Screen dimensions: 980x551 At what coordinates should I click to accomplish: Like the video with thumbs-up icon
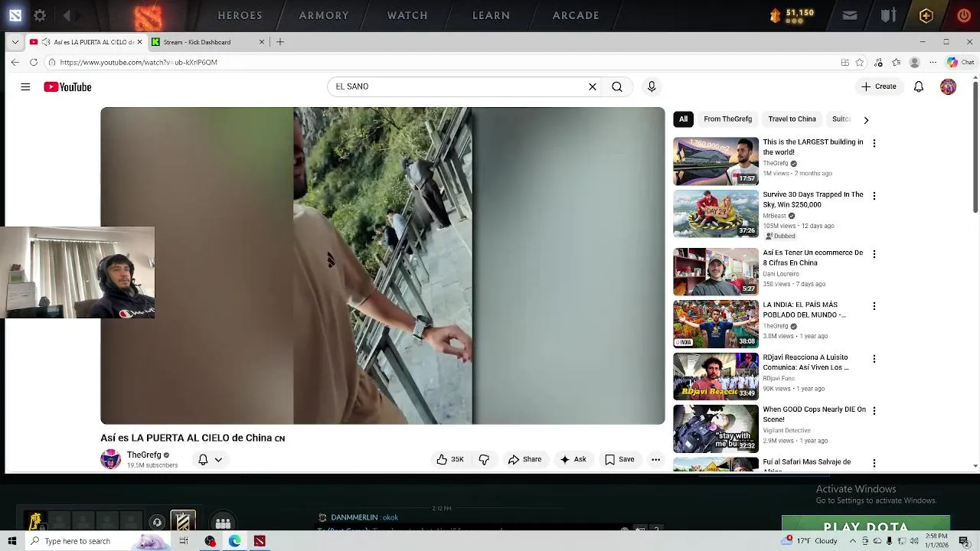point(450,459)
